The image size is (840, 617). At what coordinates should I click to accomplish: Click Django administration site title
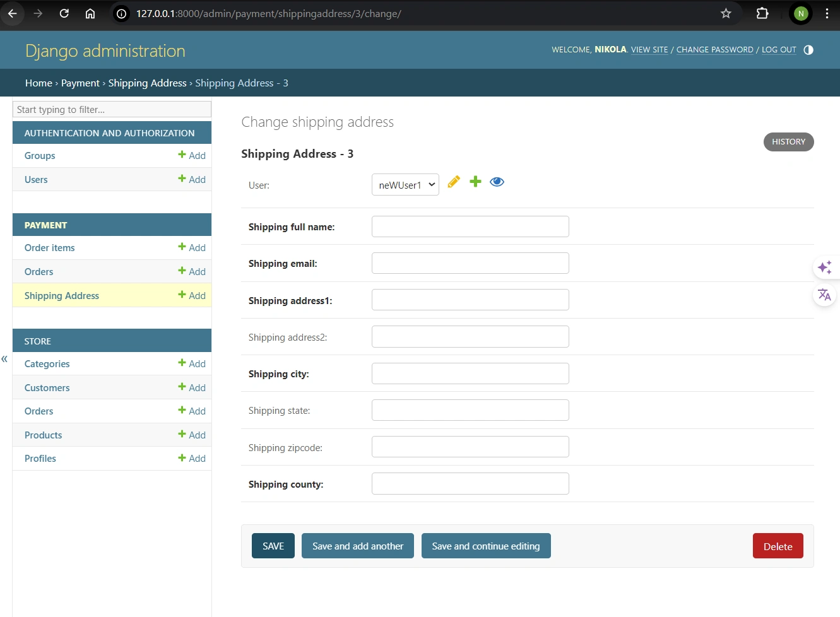[105, 50]
